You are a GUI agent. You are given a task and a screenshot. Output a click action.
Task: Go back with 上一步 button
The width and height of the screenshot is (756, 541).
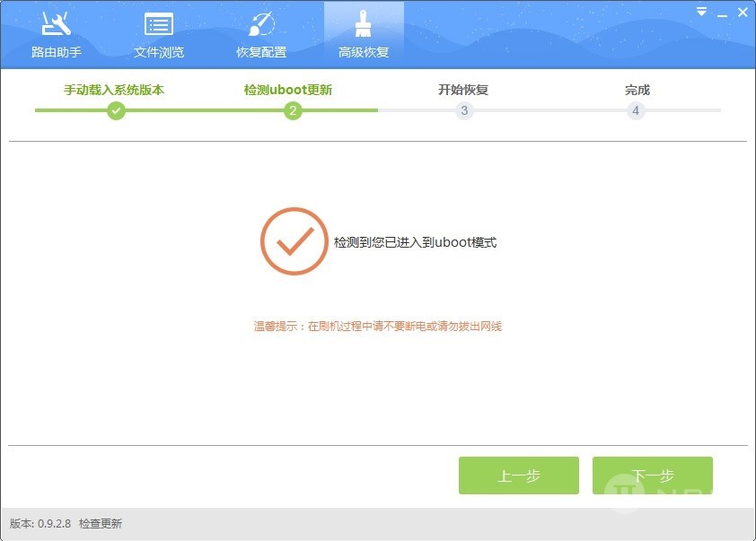click(519, 476)
